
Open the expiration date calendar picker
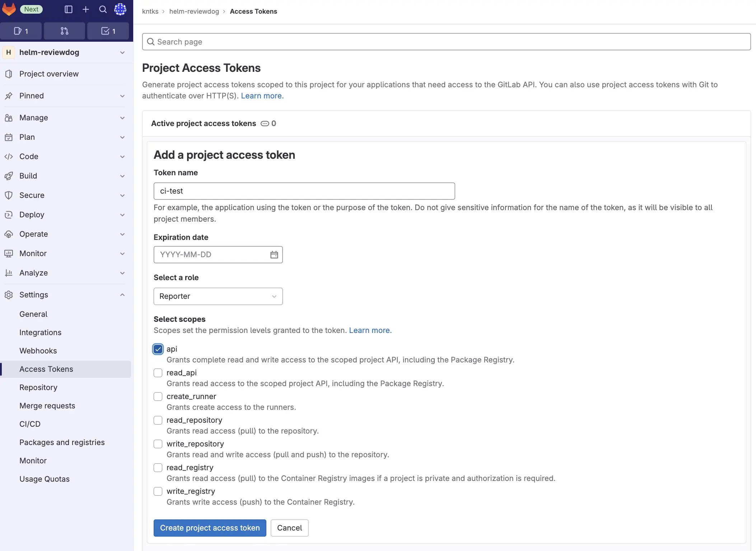tap(274, 254)
